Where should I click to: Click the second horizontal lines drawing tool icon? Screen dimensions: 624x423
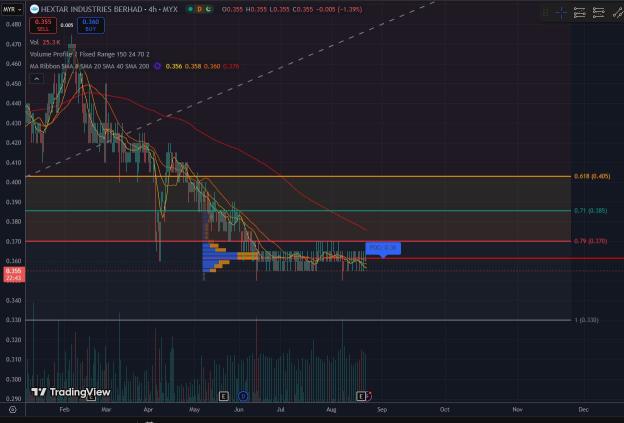[x=598, y=13]
